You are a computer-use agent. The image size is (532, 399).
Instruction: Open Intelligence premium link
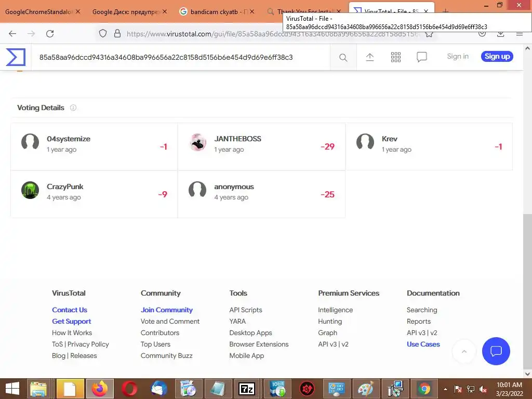click(335, 310)
